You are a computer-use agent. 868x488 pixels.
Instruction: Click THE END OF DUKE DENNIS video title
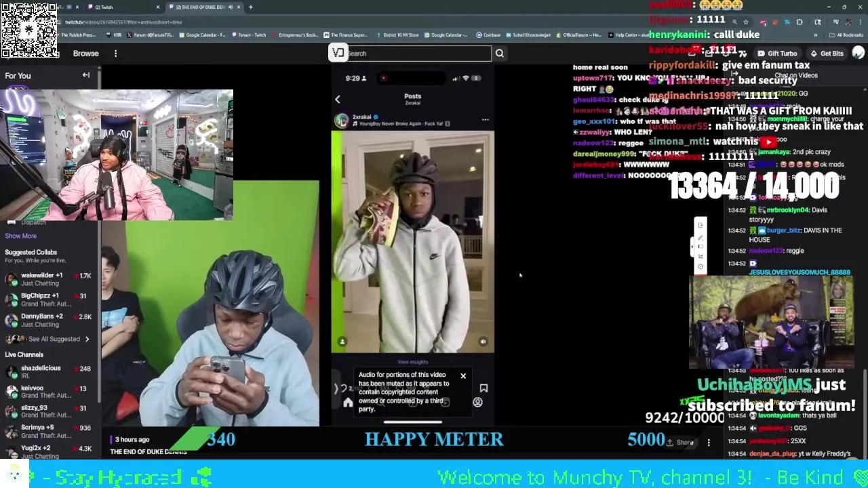pyautogui.click(x=149, y=452)
